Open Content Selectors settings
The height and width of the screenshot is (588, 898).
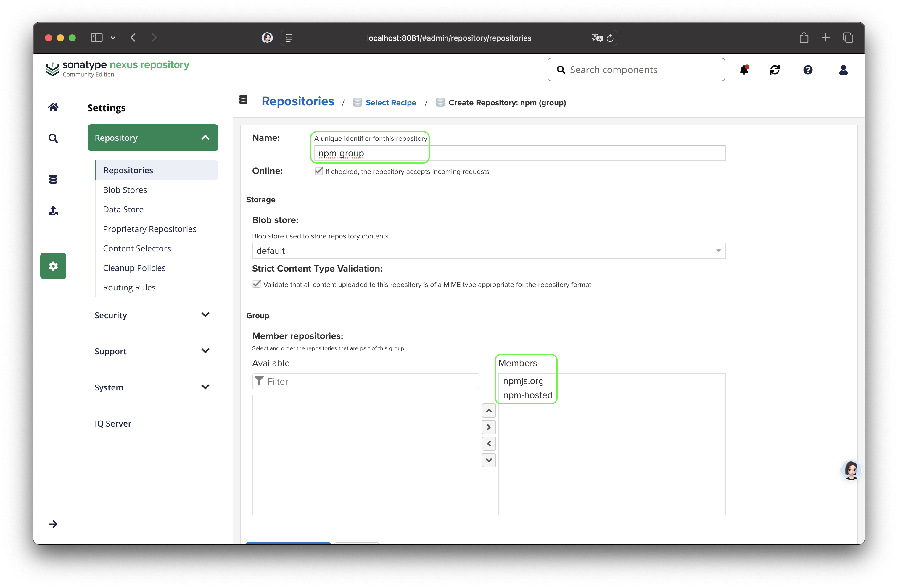[137, 248]
